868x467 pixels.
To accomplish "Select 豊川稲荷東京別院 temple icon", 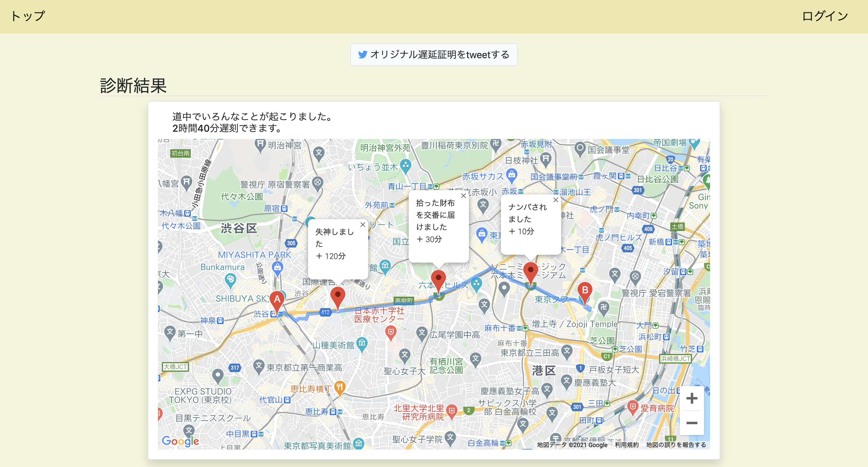I will click(x=496, y=145).
